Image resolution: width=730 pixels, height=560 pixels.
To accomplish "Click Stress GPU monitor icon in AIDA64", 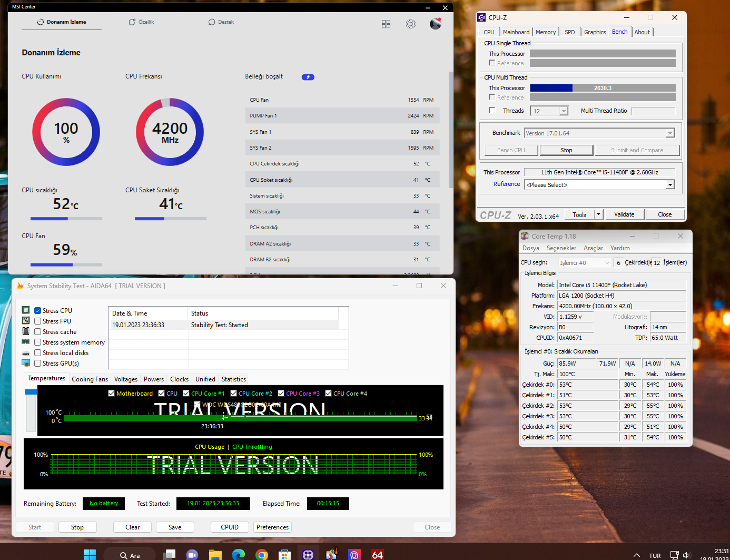I will [x=26, y=362].
